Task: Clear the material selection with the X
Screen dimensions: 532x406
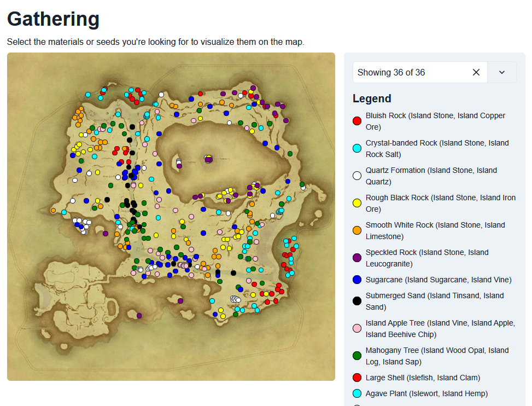Action: 476,72
